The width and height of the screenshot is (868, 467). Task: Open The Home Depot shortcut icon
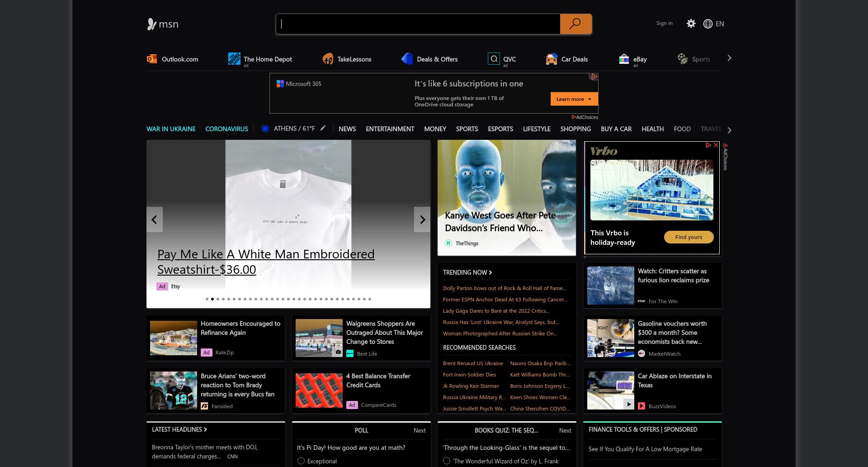coord(234,59)
